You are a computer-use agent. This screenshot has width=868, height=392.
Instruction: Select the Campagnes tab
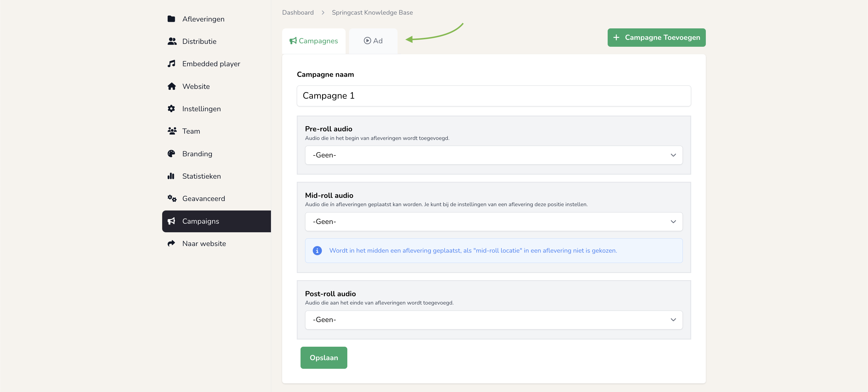pyautogui.click(x=313, y=41)
